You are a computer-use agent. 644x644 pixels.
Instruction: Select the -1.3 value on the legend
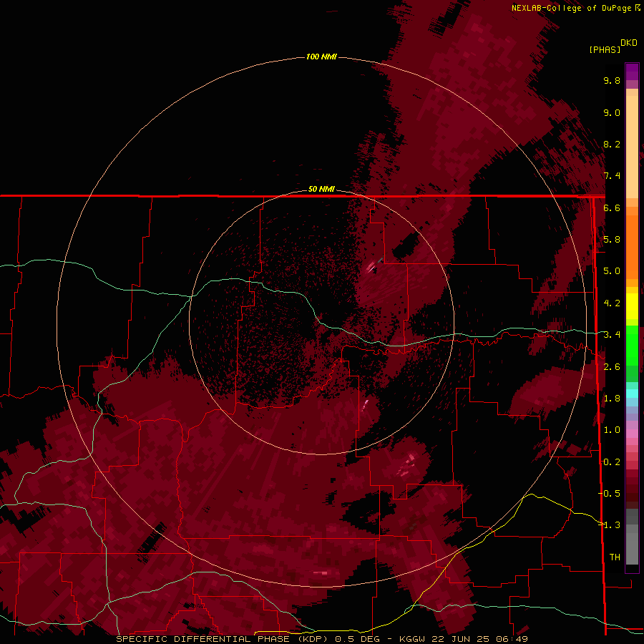609,525
